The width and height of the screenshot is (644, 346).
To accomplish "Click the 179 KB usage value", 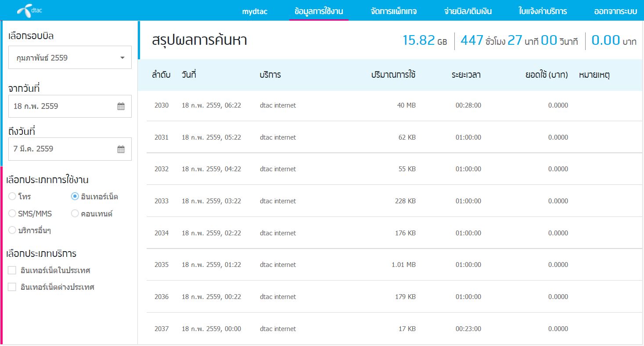I will pyautogui.click(x=406, y=297).
